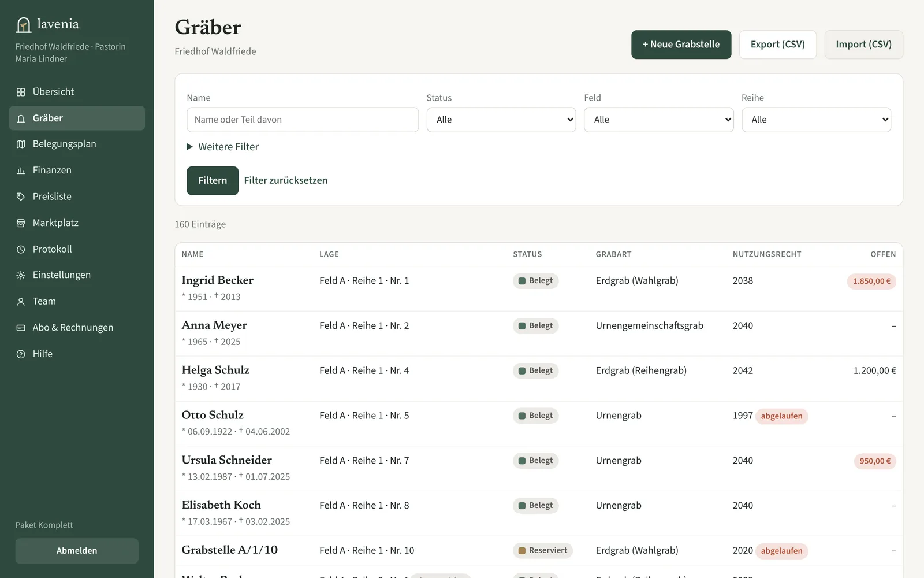Click the Gräber tombstone icon

point(21,118)
